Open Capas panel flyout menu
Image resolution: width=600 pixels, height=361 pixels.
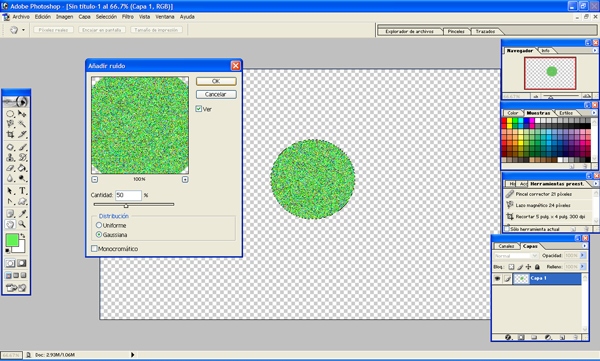coord(584,246)
